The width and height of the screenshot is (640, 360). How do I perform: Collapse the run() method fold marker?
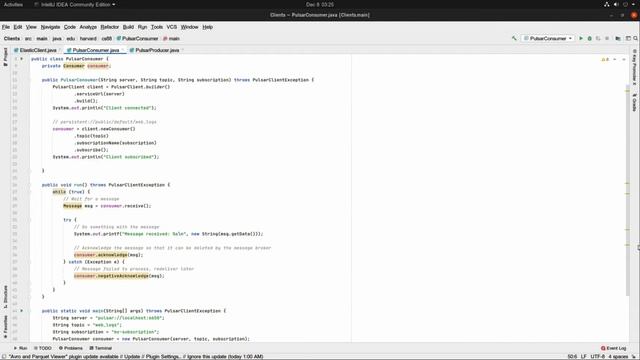30,185
